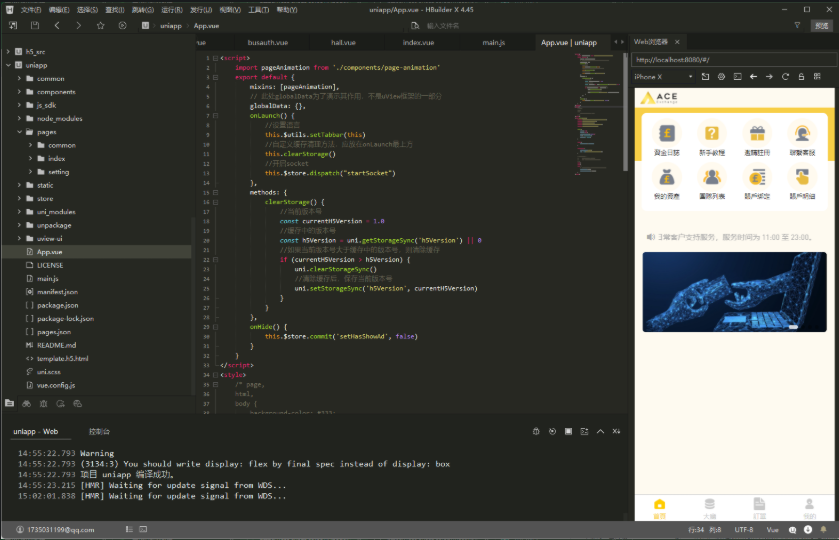Click the star bookmark toolbar icon
Image resolution: width=839 pixels, height=540 pixels.
coord(101,25)
